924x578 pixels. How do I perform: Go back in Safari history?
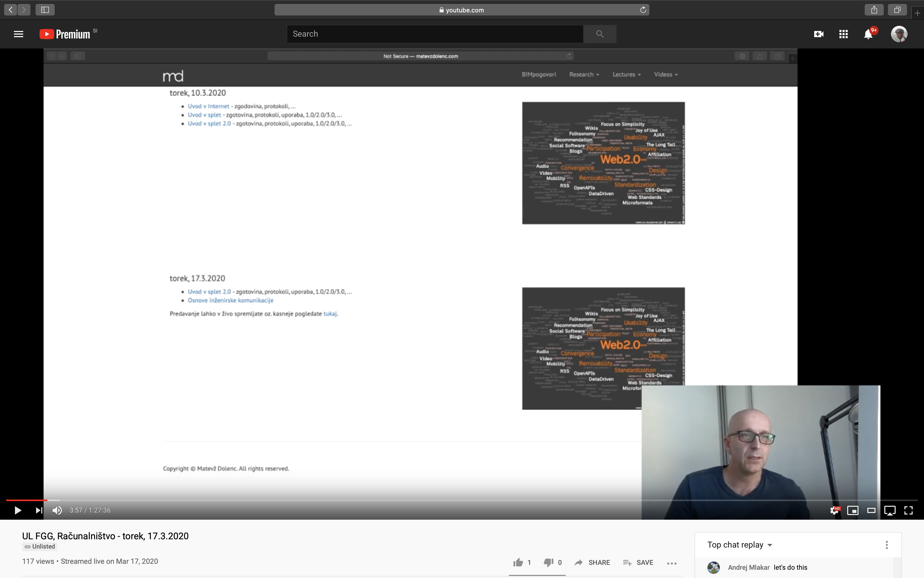pos(11,10)
